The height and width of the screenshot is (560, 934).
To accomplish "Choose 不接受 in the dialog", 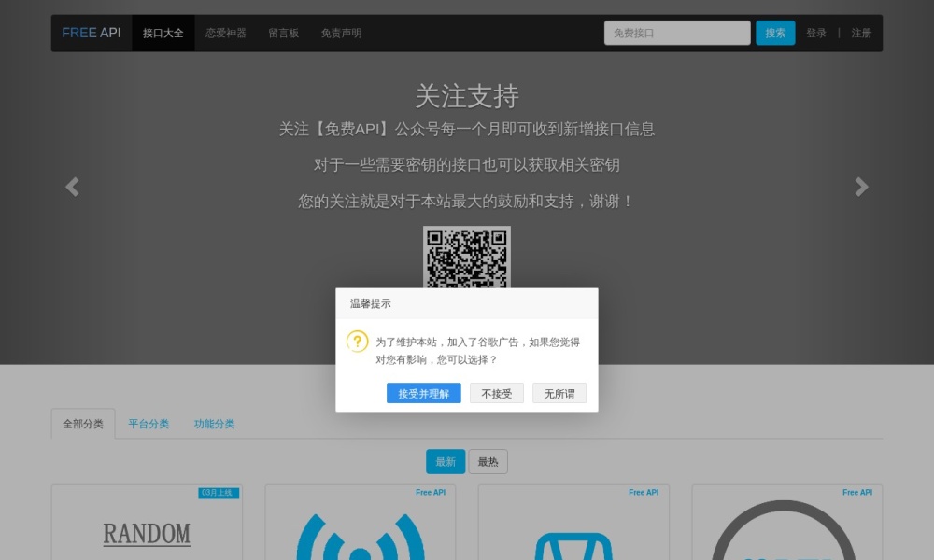I will pyautogui.click(x=497, y=393).
